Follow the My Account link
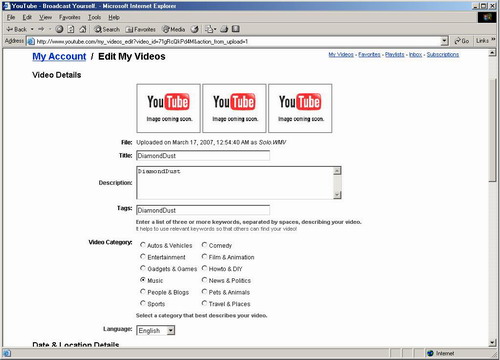Screen dimensions: 500x360 [x=59, y=56]
